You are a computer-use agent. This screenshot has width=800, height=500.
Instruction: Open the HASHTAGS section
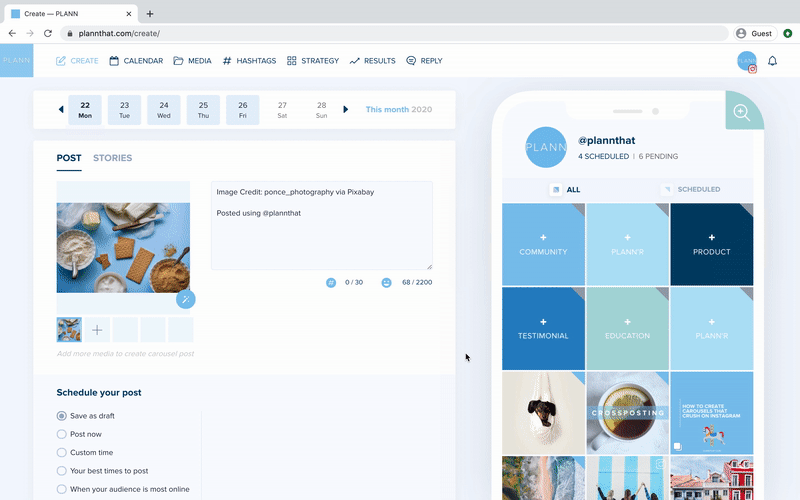tap(249, 61)
